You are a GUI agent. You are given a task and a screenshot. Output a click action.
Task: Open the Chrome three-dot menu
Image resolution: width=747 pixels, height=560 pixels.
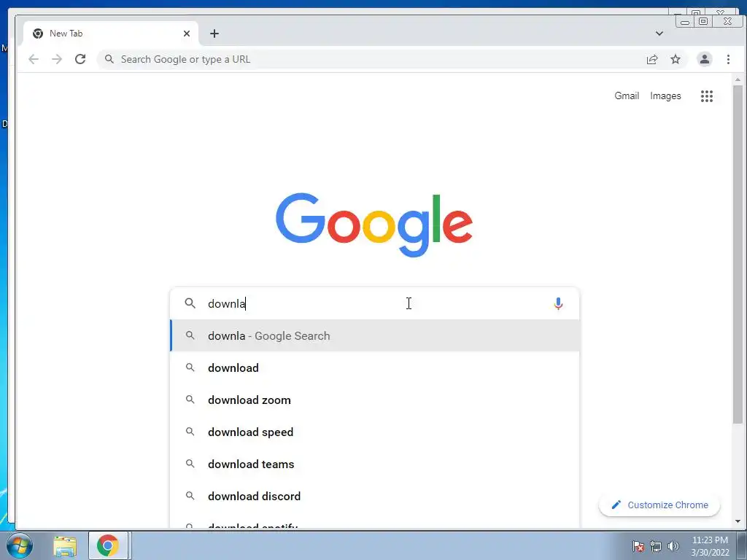pos(728,59)
